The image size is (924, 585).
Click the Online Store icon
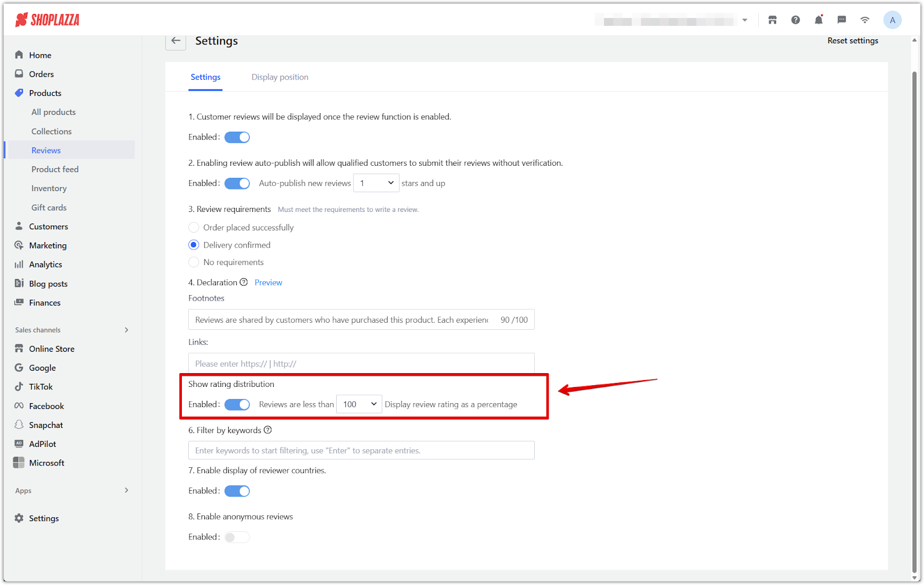coord(19,349)
